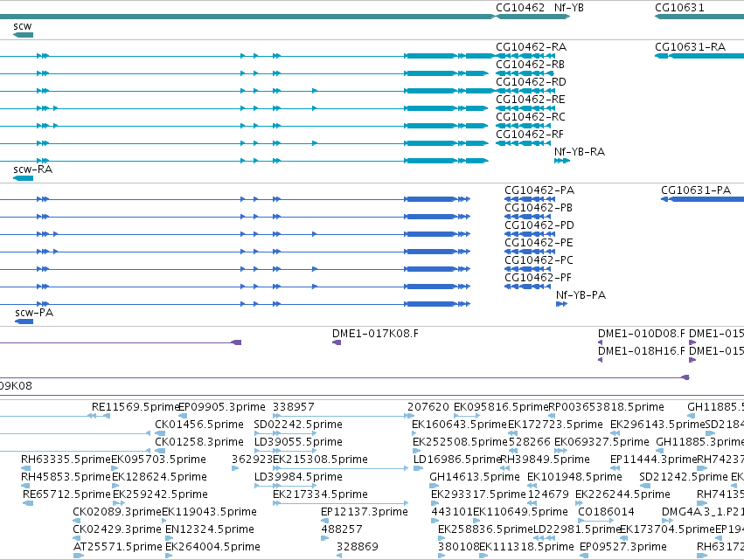Select EST EK215308.5prime
744x560 pixels.
320,460
